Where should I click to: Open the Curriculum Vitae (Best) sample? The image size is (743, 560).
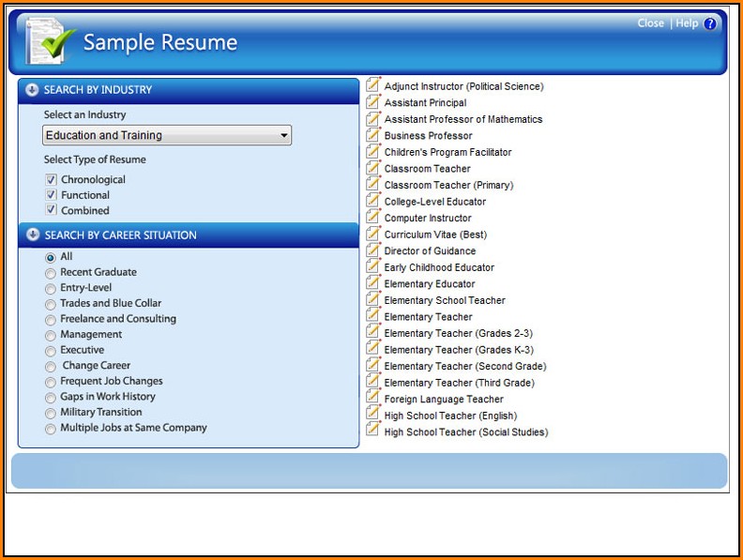435,235
